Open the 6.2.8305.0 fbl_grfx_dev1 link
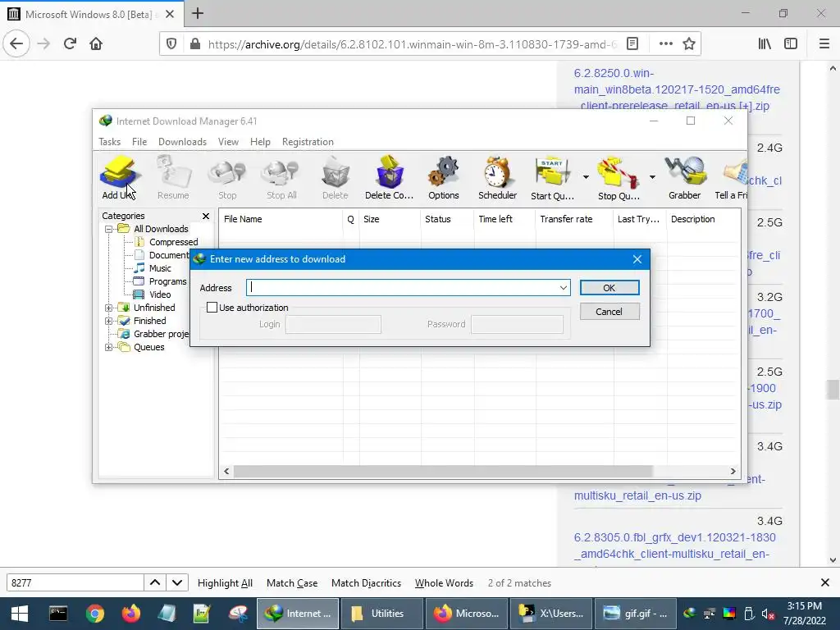Viewport: 840px width, 630px height. 674,546
